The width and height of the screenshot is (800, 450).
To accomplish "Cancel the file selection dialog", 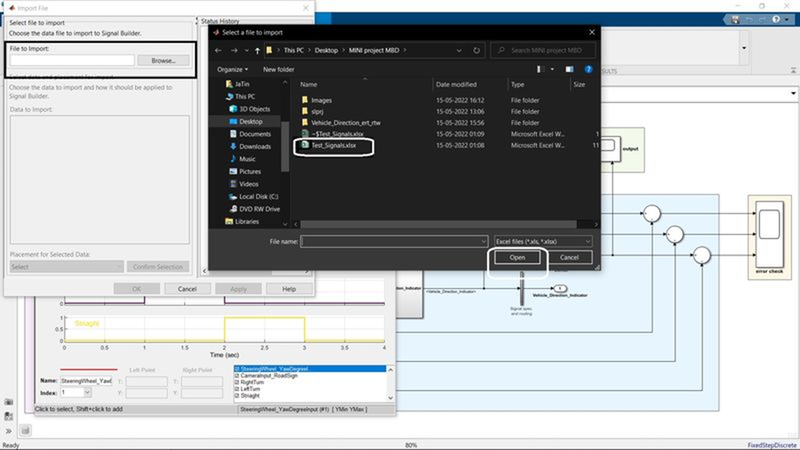I will click(x=569, y=258).
